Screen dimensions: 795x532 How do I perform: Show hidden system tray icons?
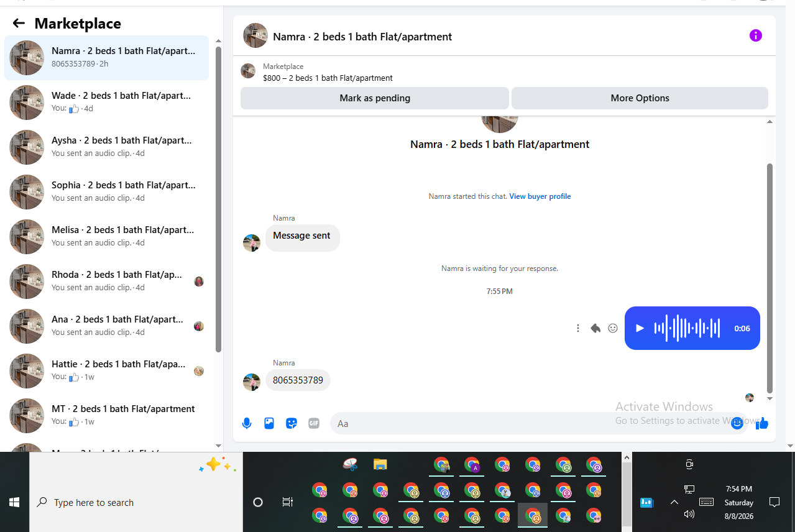point(674,502)
